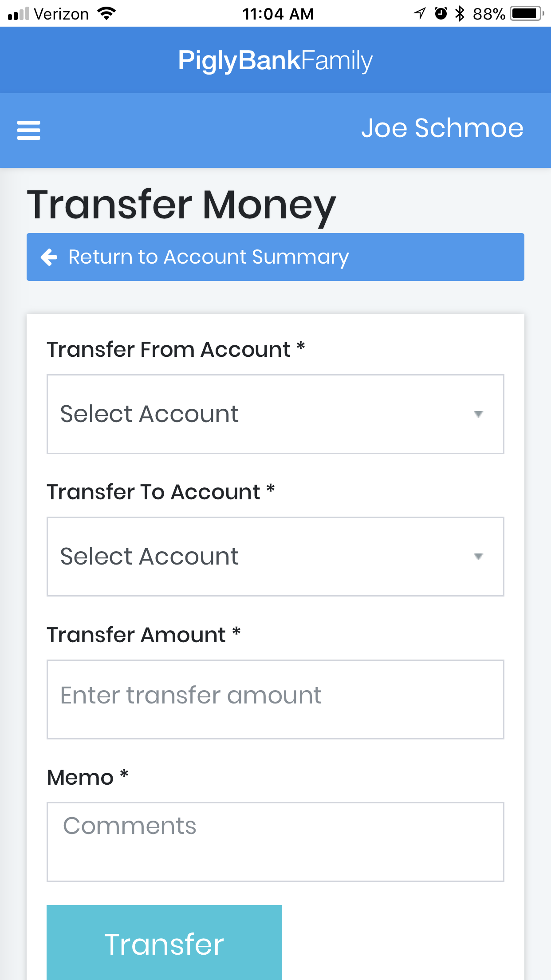Click into the Memo comments box
The image size is (551, 980).
point(275,842)
